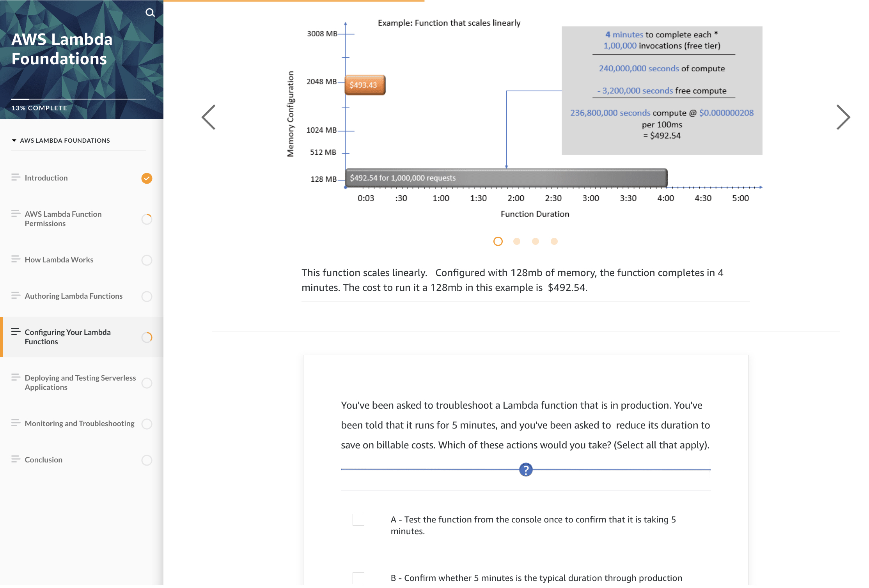Click progress circle beside How Lambda Works
Viewport: 869px width, 588px height.
(147, 260)
